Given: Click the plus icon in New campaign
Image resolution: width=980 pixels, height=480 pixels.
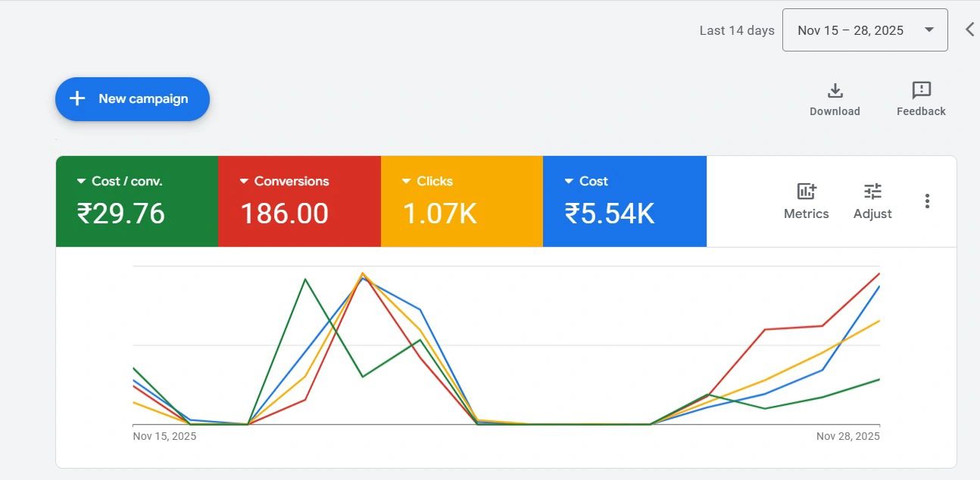Looking at the screenshot, I should click(77, 98).
